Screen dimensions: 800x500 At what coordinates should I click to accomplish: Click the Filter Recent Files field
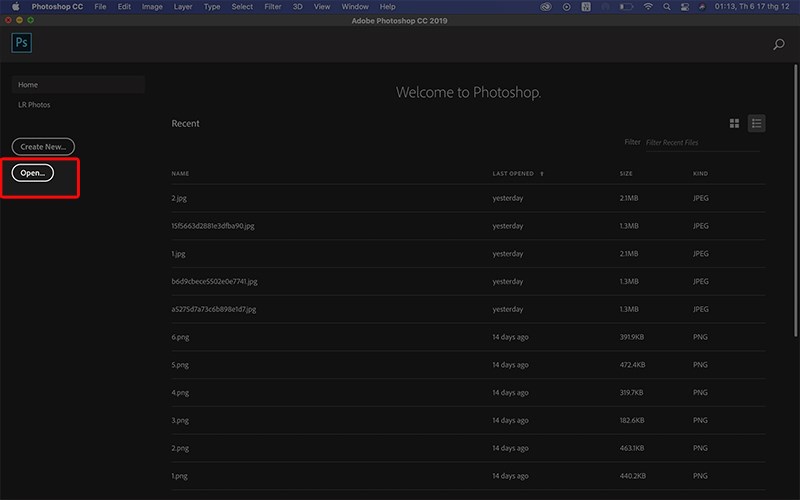point(703,143)
